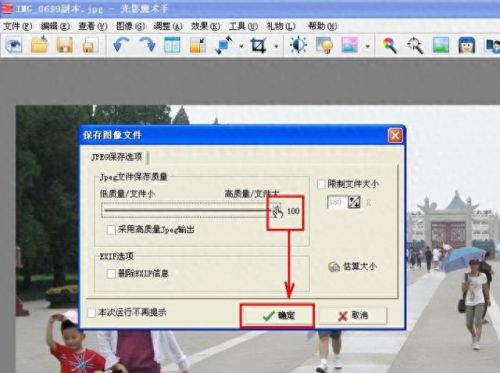
Task: Open the brightness contrast sun icon
Action: (298, 45)
